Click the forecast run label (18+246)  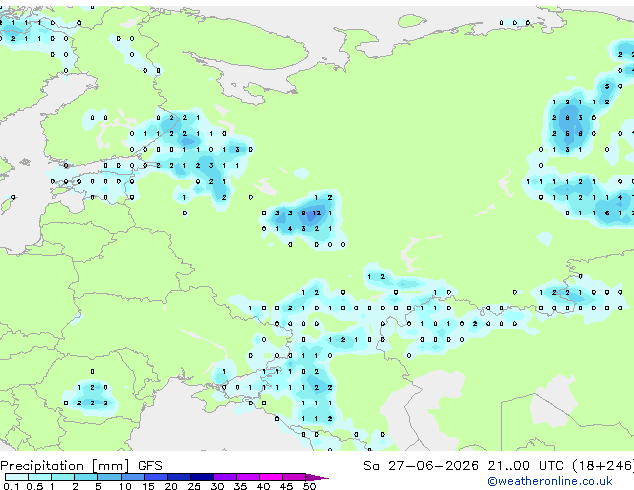tap(602, 466)
